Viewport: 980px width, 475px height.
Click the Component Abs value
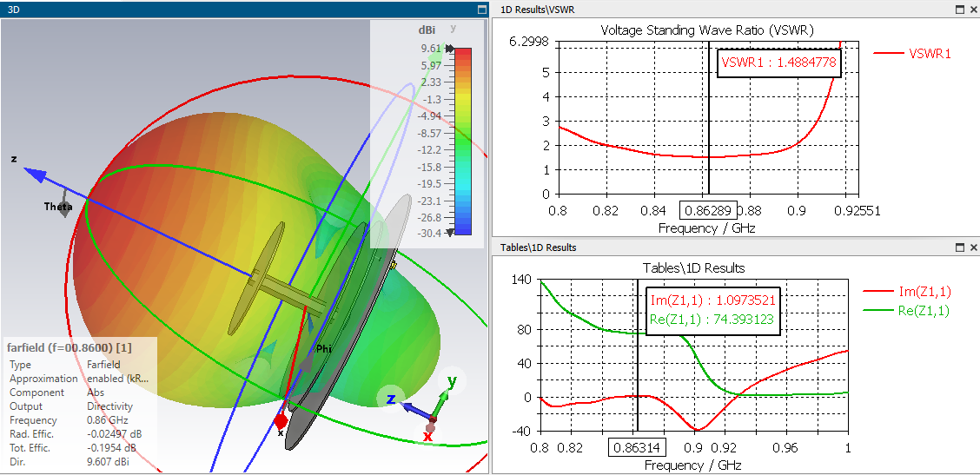95,393
